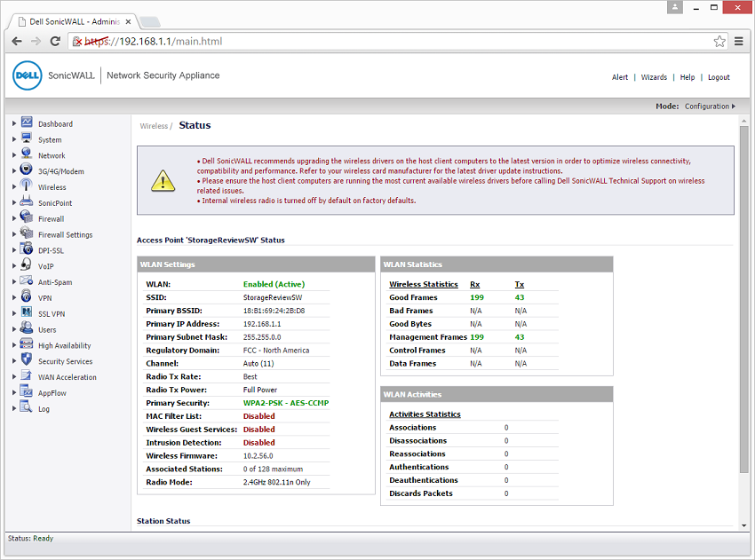Screen dimensions: 755x560
Task: Click the Alert link
Action: pyautogui.click(x=620, y=77)
